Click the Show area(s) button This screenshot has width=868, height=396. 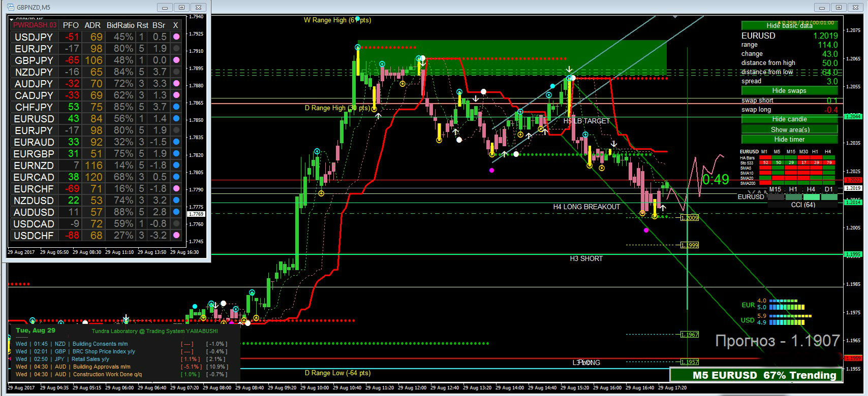pyautogui.click(x=789, y=129)
